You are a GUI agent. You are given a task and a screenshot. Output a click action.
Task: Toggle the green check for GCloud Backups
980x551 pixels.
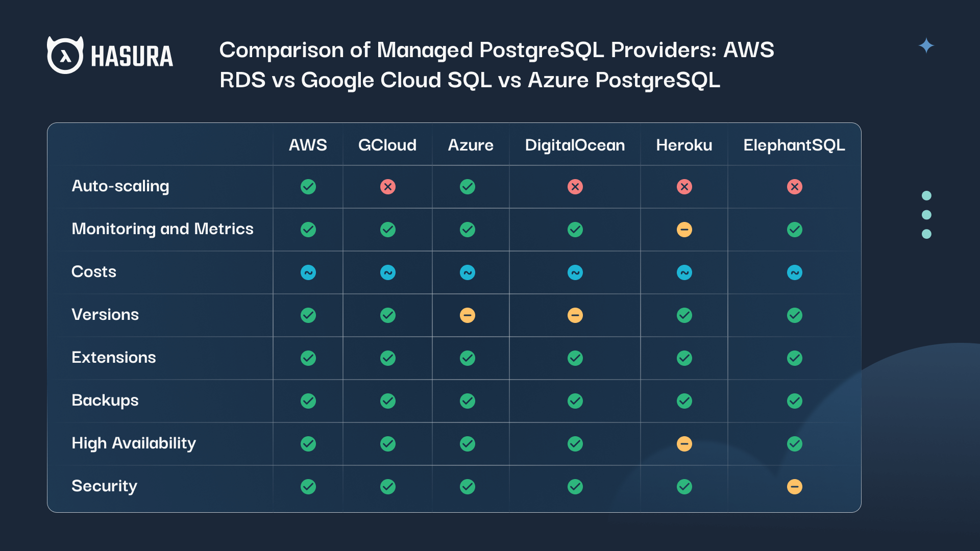click(x=388, y=401)
